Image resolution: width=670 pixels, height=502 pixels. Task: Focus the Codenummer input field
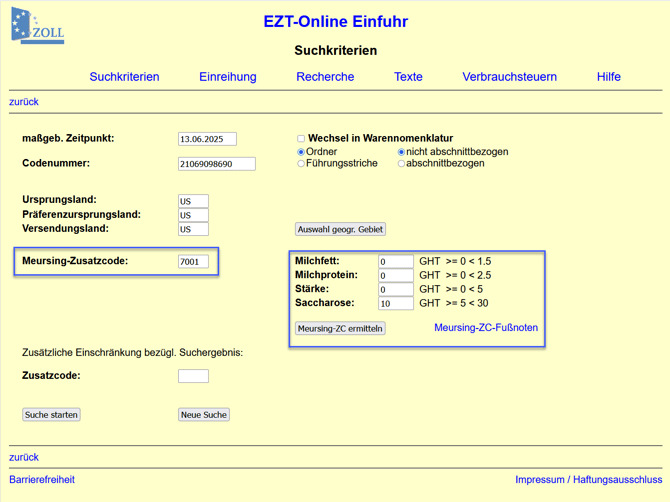[x=217, y=164]
